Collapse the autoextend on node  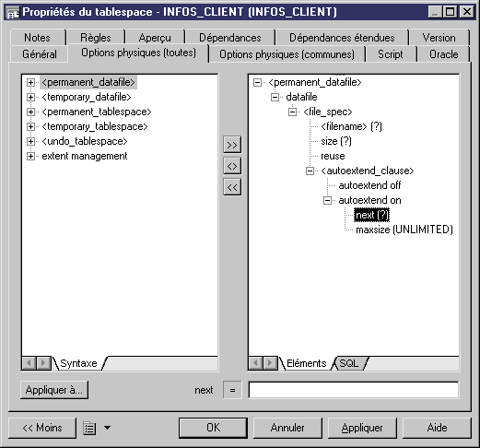(x=327, y=200)
